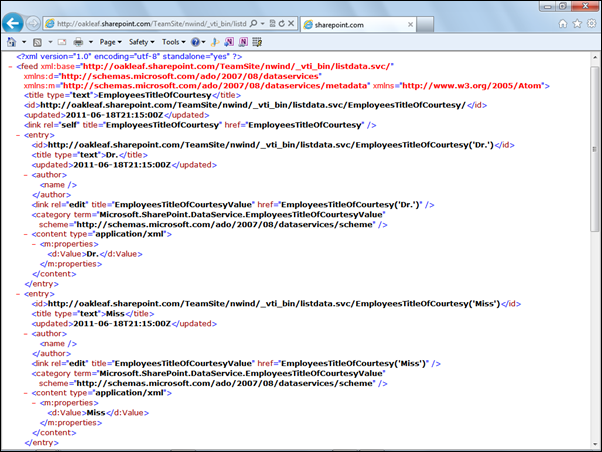This screenshot has height=452, width=602.
Task: Open the Tools menu
Action: point(174,42)
